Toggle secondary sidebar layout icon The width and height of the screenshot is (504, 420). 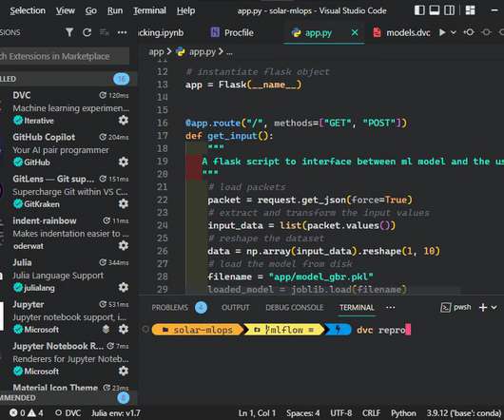tap(450, 10)
